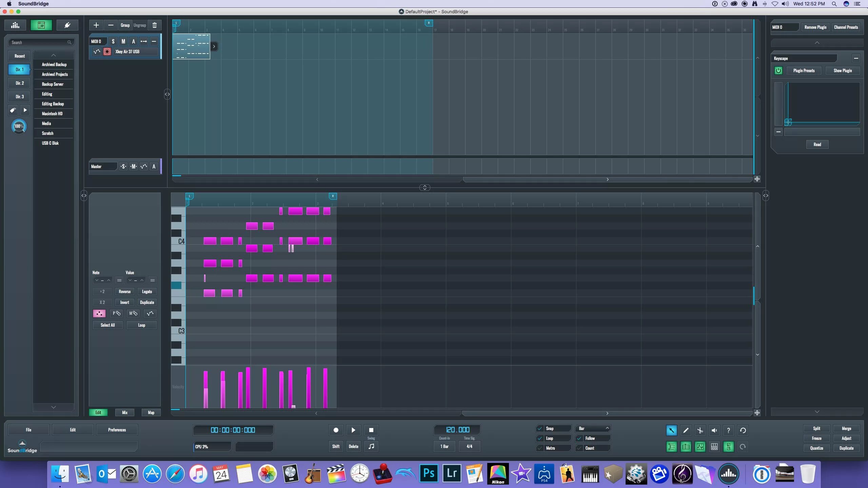Select the mute speaker tool
868x488 pixels.
pyautogui.click(x=714, y=430)
